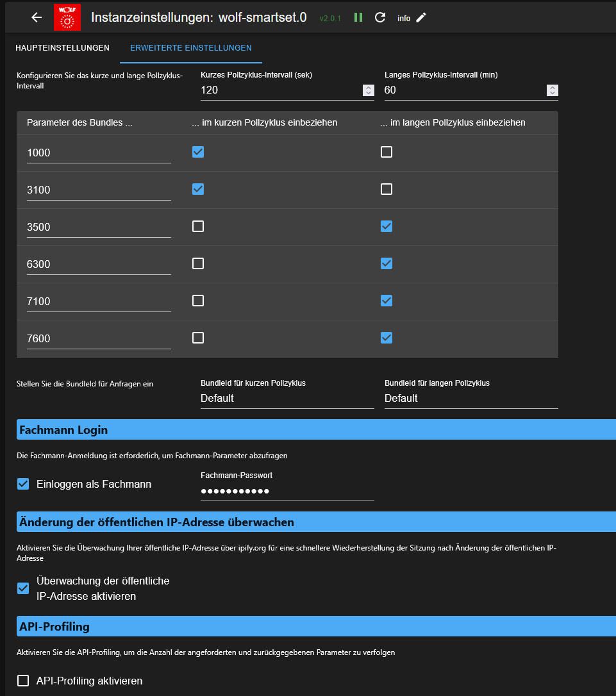The height and width of the screenshot is (696, 616).
Task: Click the pencil edit icon next to info
Action: pyautogui.click(x=420, y=17)
